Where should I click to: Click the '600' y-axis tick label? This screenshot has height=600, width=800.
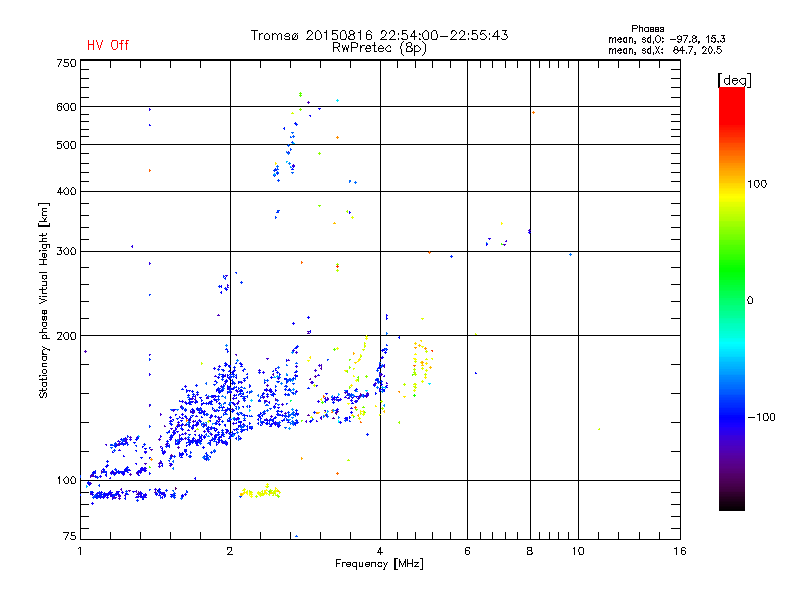pos(66,107)
